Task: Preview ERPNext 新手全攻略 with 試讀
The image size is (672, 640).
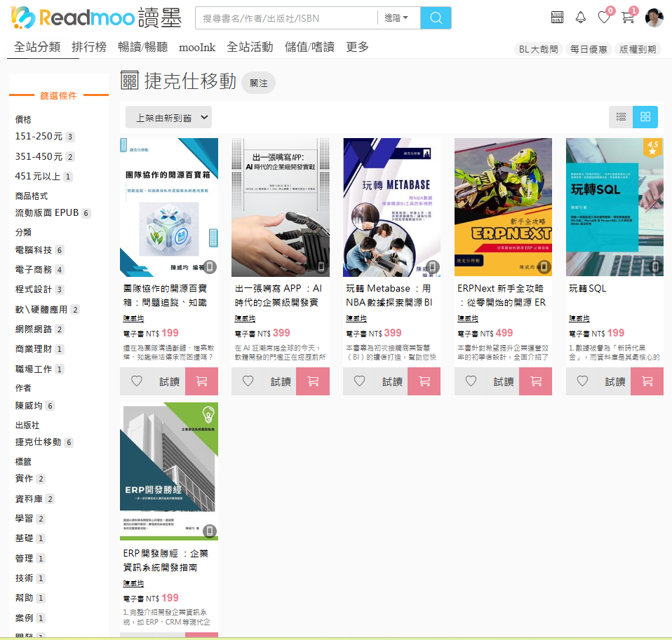Action: coord(504,381)
